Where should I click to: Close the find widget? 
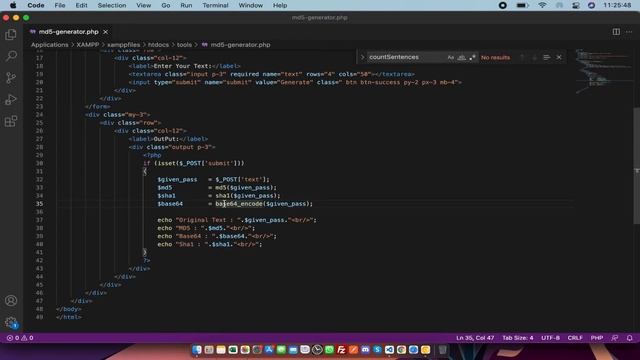[559, 57]
